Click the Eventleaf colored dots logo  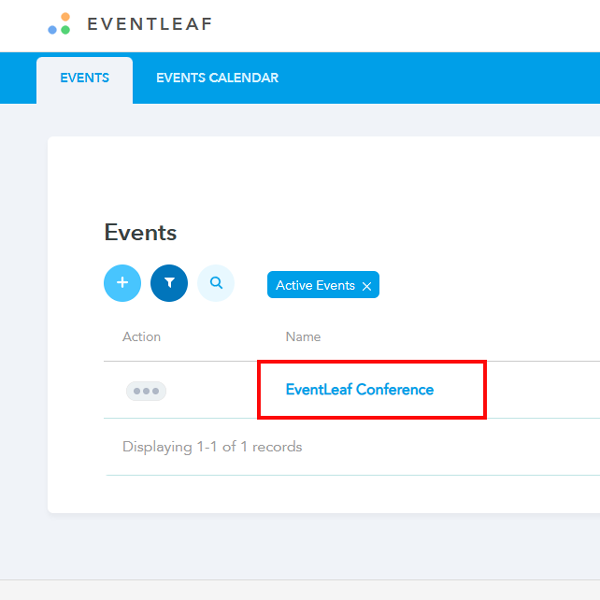pyautogui.click(x=59, y=24)
